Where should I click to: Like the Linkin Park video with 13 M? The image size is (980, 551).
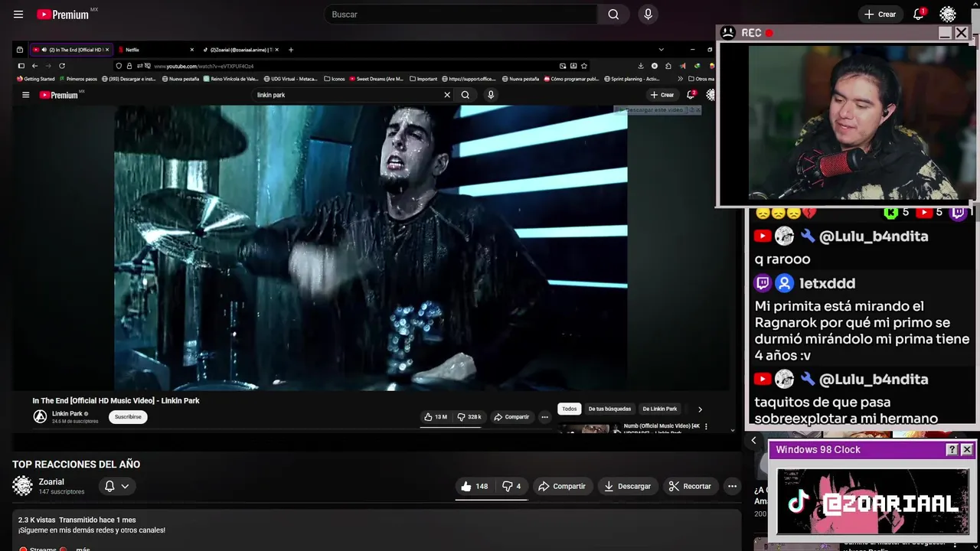click(436, 417)
